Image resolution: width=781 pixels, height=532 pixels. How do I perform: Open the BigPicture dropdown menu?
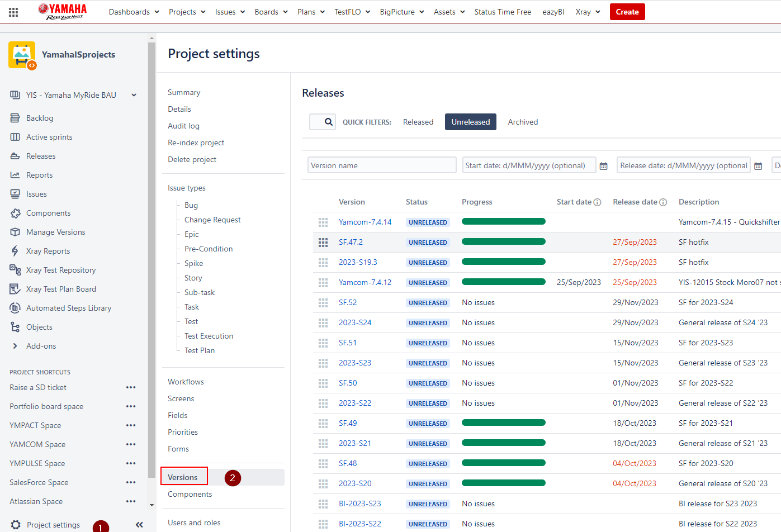click(x=403, y=12)
